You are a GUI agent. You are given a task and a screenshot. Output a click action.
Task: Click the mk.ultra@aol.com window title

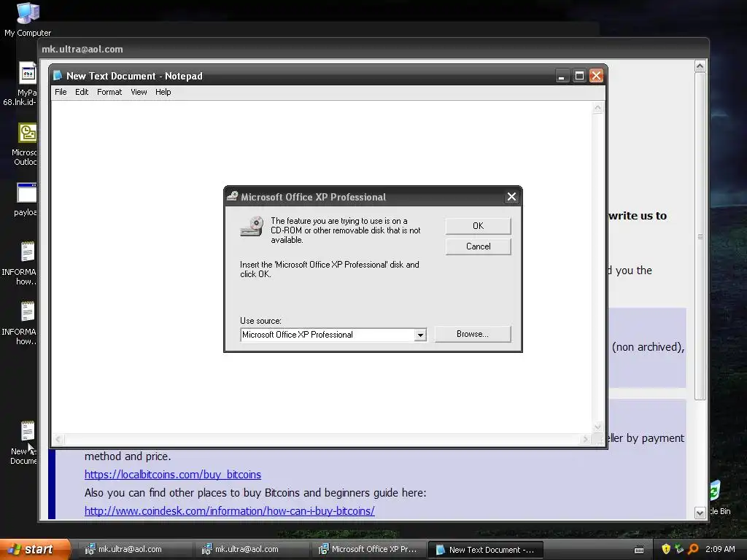(x=82, y=49)
